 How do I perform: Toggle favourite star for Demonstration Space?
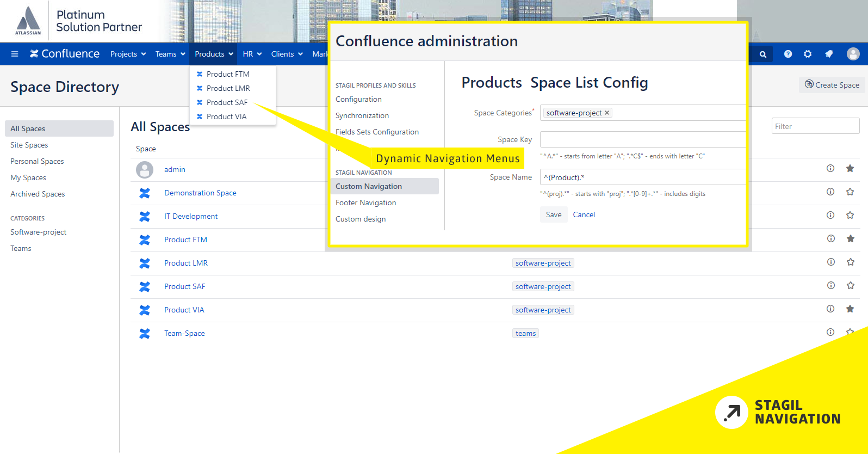pos(850,192)
